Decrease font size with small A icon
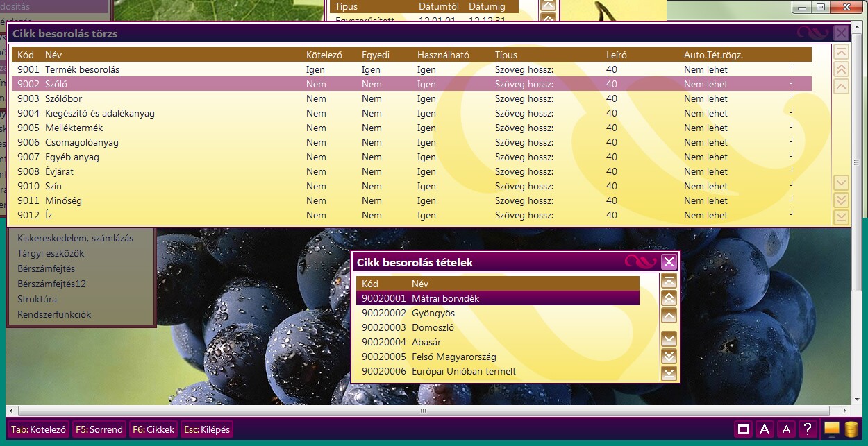868x446 pixels. tap(786, 429)
